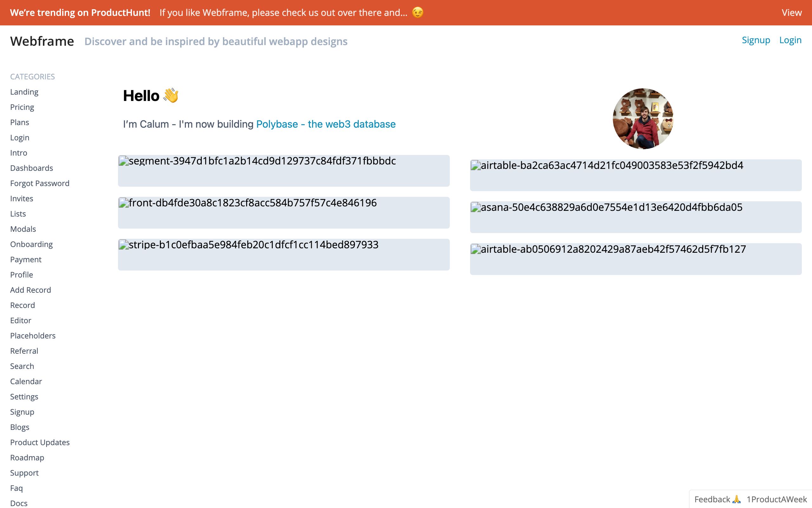Select the Faq category
Image resolution: width=812 pixels, height=508 pixels.
pyautogui.click(x=16, y=488)
